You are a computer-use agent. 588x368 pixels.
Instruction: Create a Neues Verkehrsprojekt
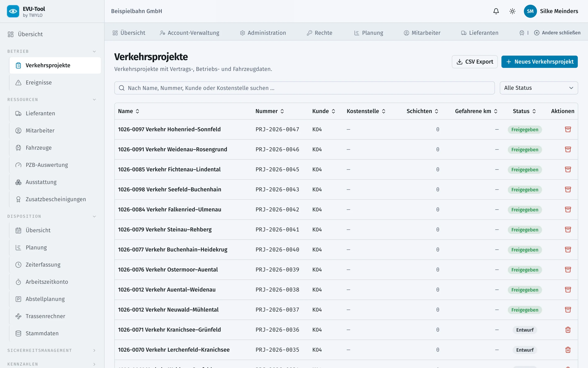point(539,62)
